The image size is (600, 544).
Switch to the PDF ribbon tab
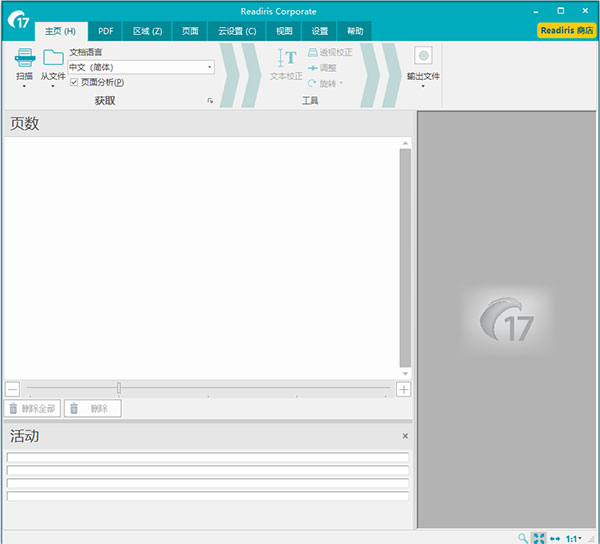click(x=106, y=31)
